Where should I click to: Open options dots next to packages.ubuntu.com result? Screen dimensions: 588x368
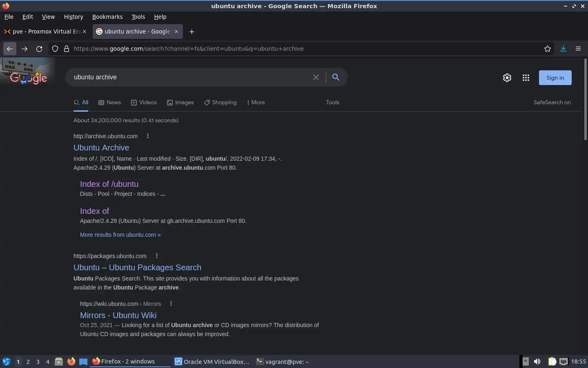pos(157,256)
